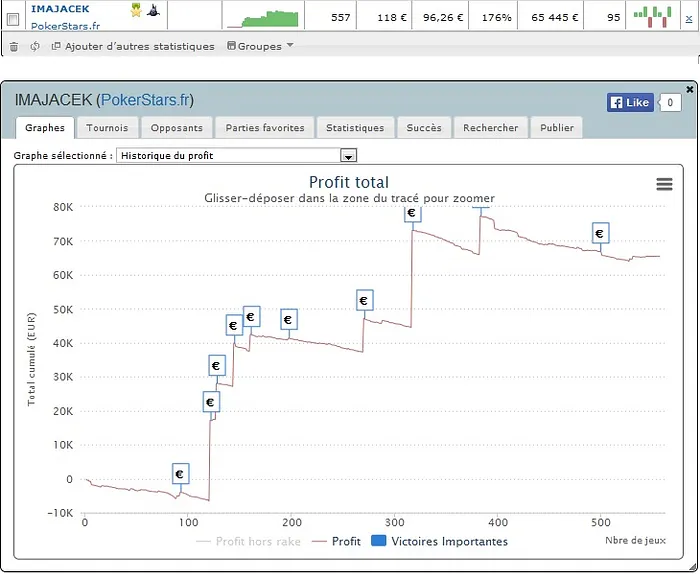Screen dimensions: 700x574
Task: Open the Statistiques tab
Action: coord(355,128)
